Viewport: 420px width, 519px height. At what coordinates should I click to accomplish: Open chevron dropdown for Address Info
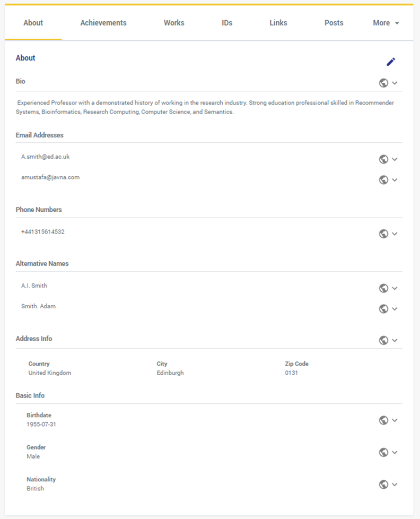point(395,340)
